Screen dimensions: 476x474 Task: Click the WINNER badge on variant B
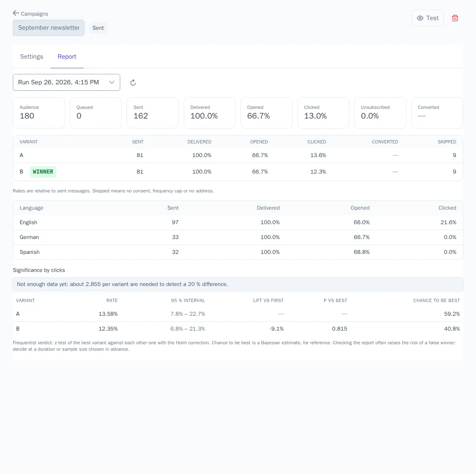click(43, 172)
